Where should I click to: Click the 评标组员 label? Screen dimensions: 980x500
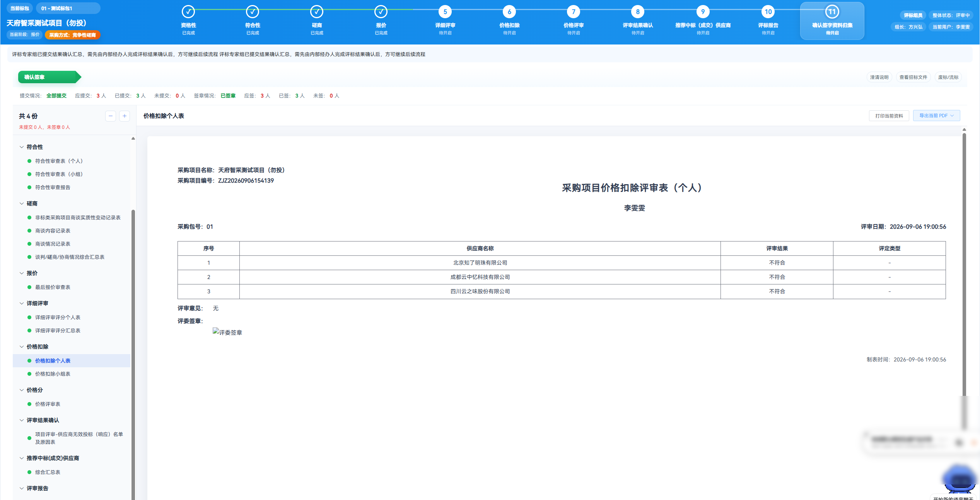pyautogui.click(x=913, y=15)
